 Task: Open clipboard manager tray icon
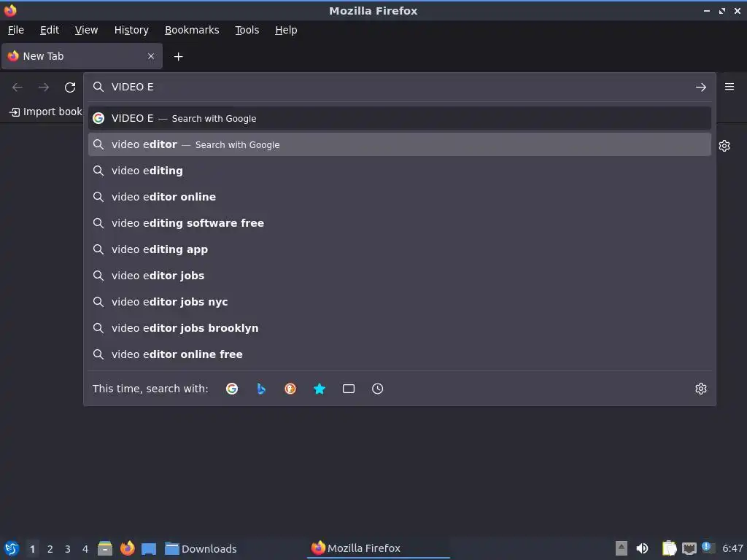click(x=670, y=548)
